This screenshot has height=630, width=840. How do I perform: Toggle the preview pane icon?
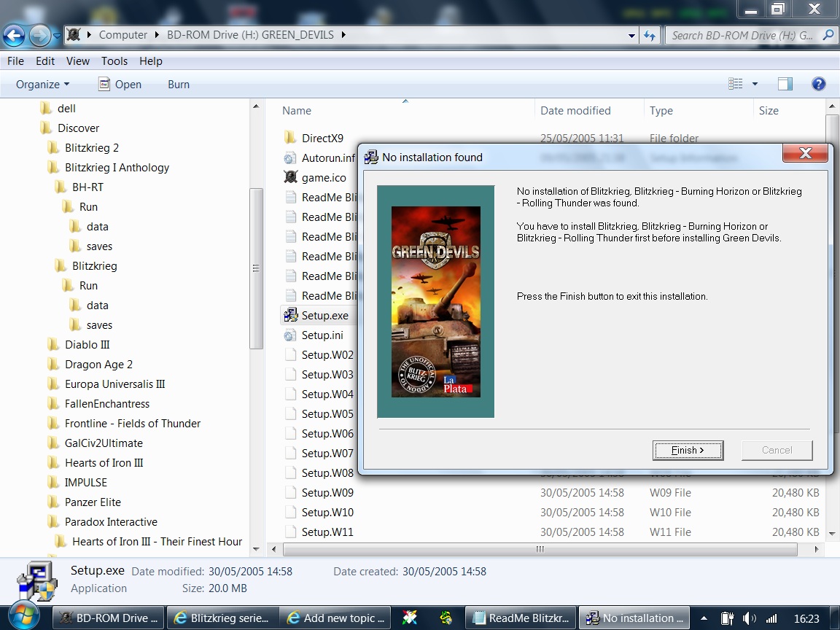(x=785, y=84)
